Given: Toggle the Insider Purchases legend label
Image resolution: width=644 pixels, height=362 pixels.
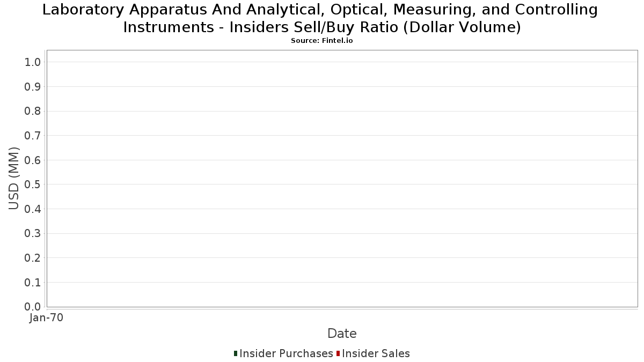Looking at the screenshot, I should pyautogui.click(x=286, y=353).
